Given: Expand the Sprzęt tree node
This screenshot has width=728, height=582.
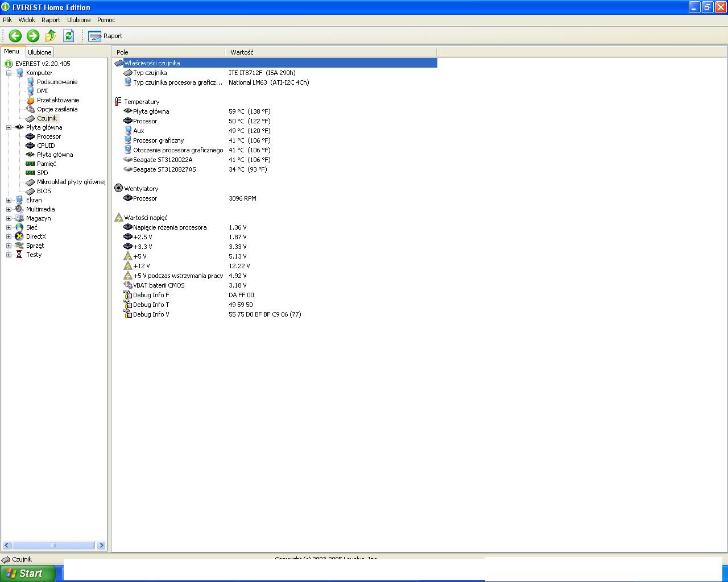Looking at the screenshot, I should pos(9,246).
